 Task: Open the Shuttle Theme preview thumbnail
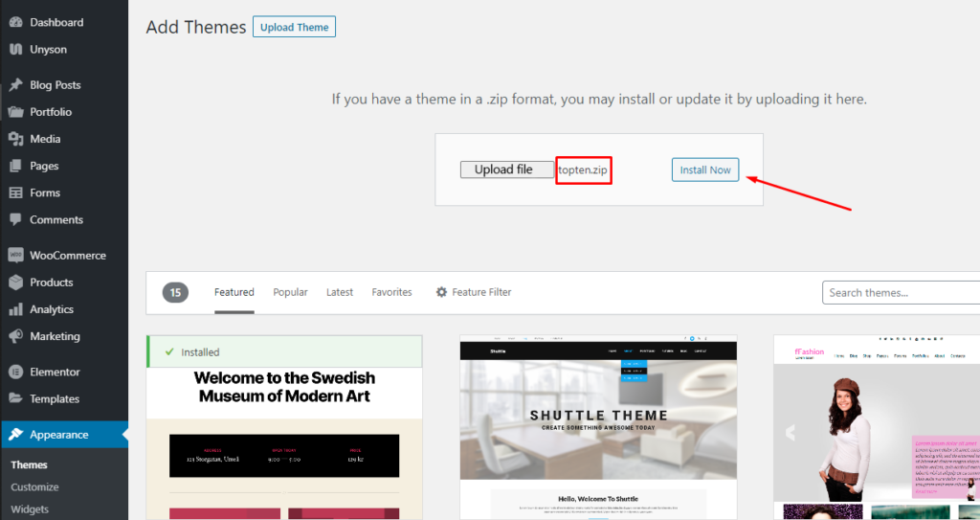(598, 427)
